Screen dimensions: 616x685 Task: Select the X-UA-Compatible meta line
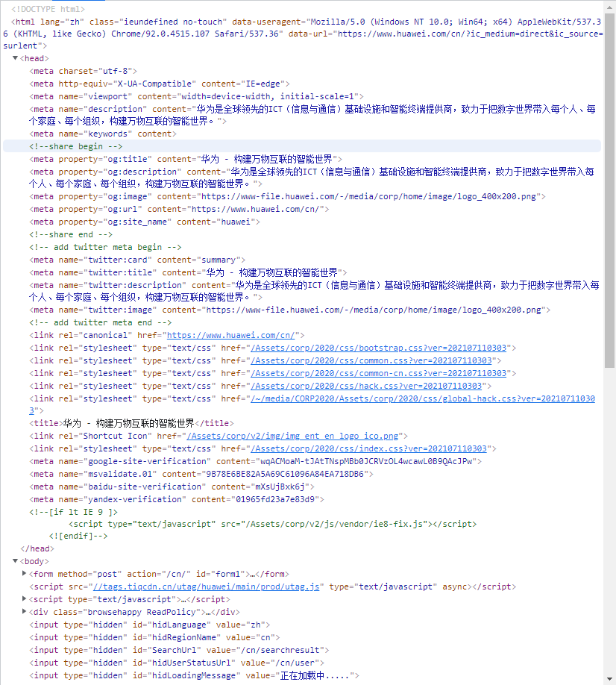pyautogui.click(x=160, y=84)
